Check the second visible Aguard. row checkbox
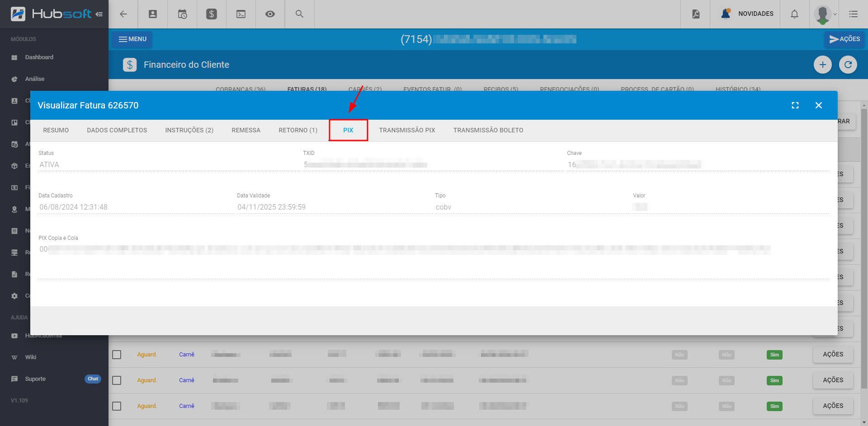 117,380
